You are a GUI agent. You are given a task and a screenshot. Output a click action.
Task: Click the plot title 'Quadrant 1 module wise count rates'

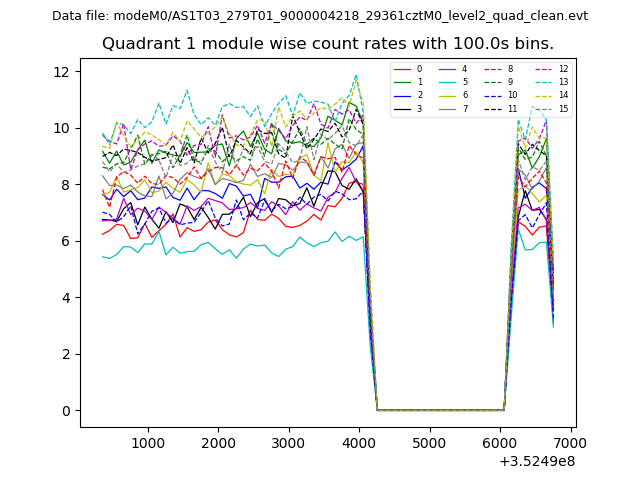(x=328, y=44)
